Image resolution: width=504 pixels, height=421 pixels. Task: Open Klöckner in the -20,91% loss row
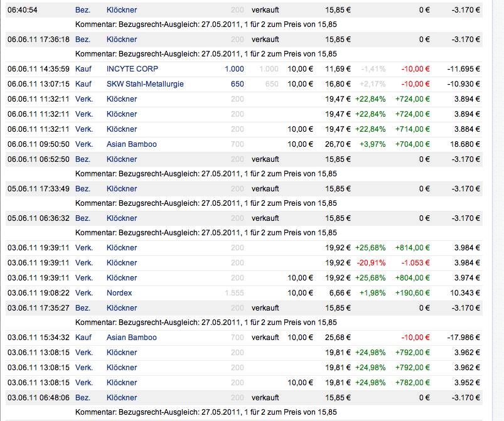coord(122,263)
